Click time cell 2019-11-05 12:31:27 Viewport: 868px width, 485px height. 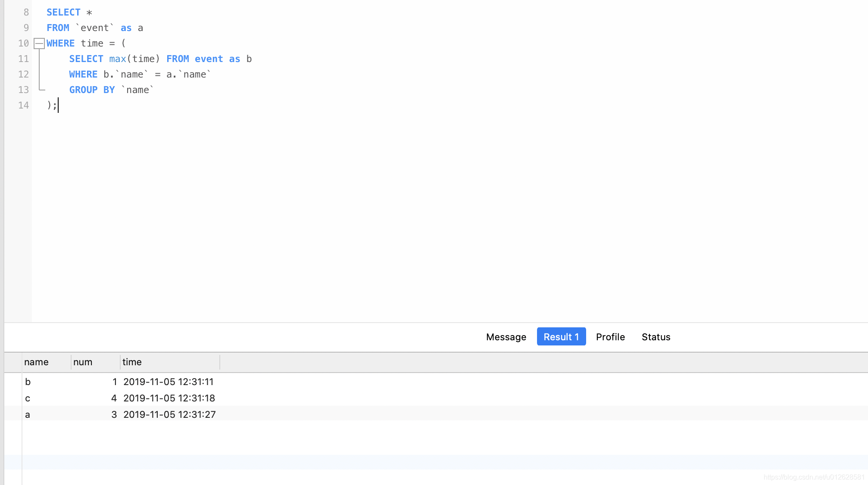pos(169,414)
